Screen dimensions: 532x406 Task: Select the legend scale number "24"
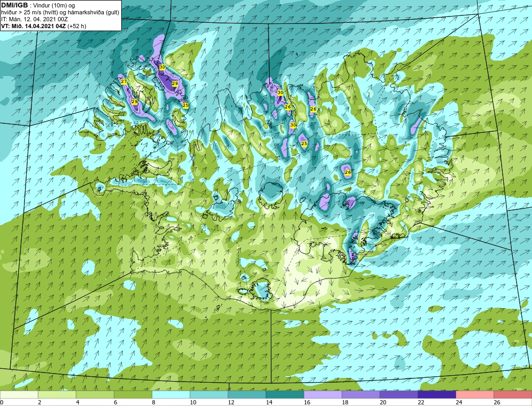pos(459,403)
